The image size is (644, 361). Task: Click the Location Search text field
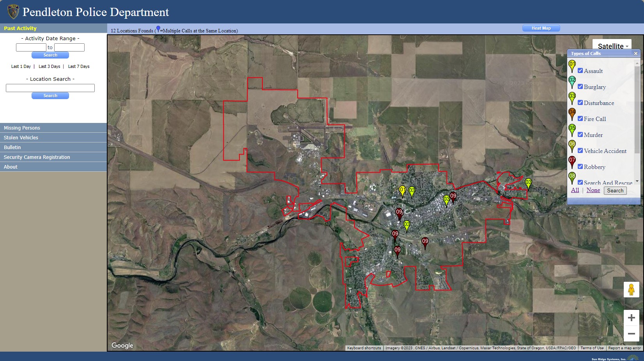click(x=50, y=88)
